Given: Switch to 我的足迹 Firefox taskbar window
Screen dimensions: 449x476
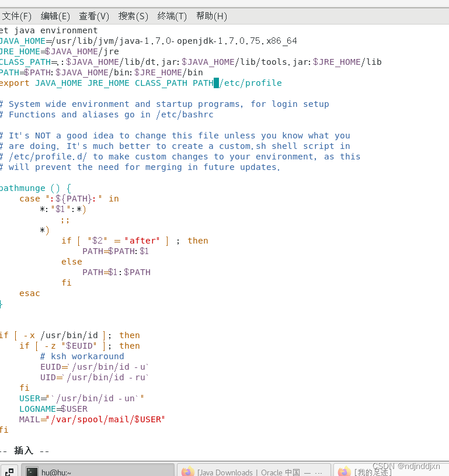Looking at the screenshot, I should tap(391, 471).
